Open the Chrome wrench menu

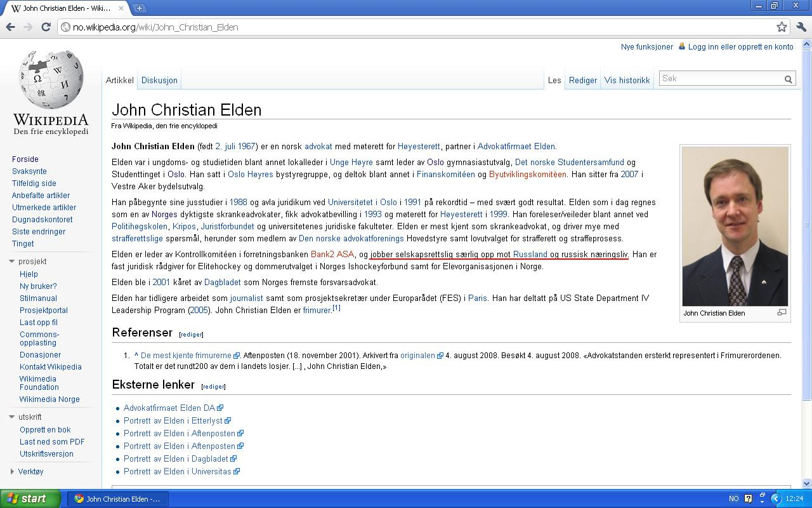pos(801,27)
